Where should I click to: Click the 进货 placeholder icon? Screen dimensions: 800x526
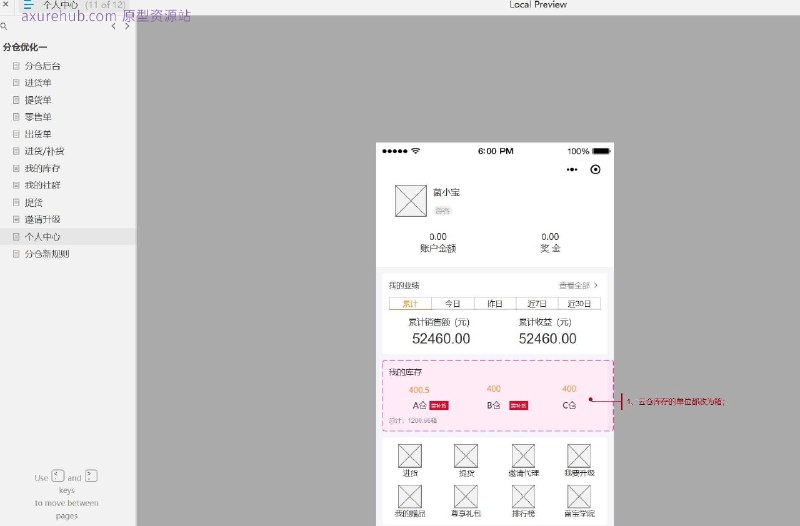pos(410,456)
